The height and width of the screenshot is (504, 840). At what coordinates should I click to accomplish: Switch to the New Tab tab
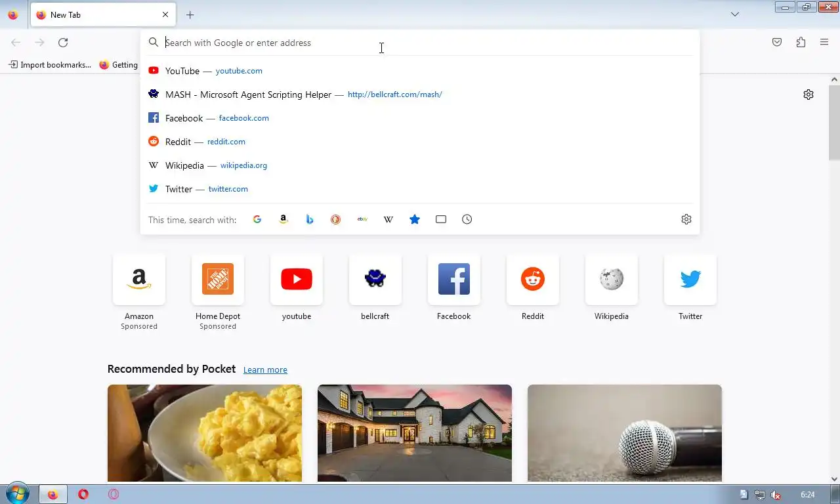coord(102,14)
